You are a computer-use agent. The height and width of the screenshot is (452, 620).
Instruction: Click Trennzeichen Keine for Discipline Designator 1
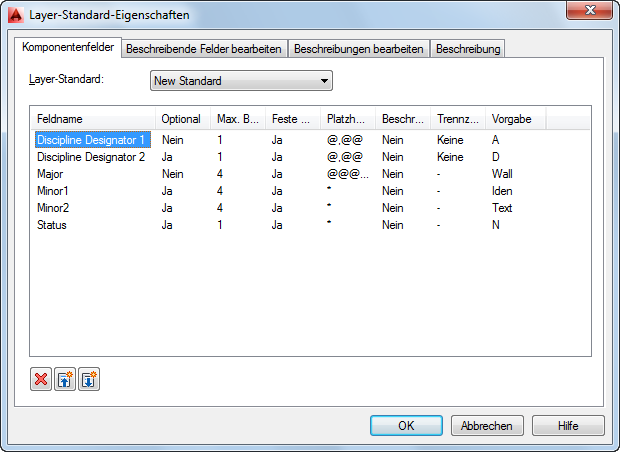click(x=450, y=140)
